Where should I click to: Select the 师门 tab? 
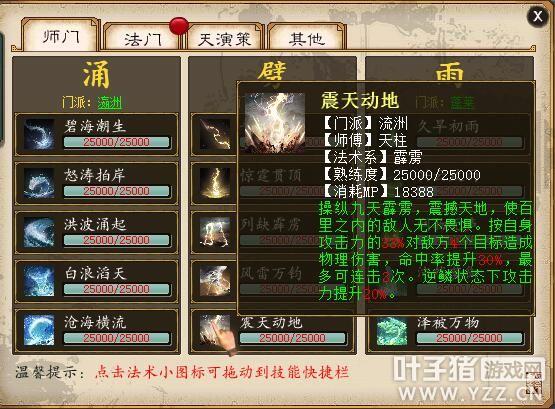coord(61,36)
